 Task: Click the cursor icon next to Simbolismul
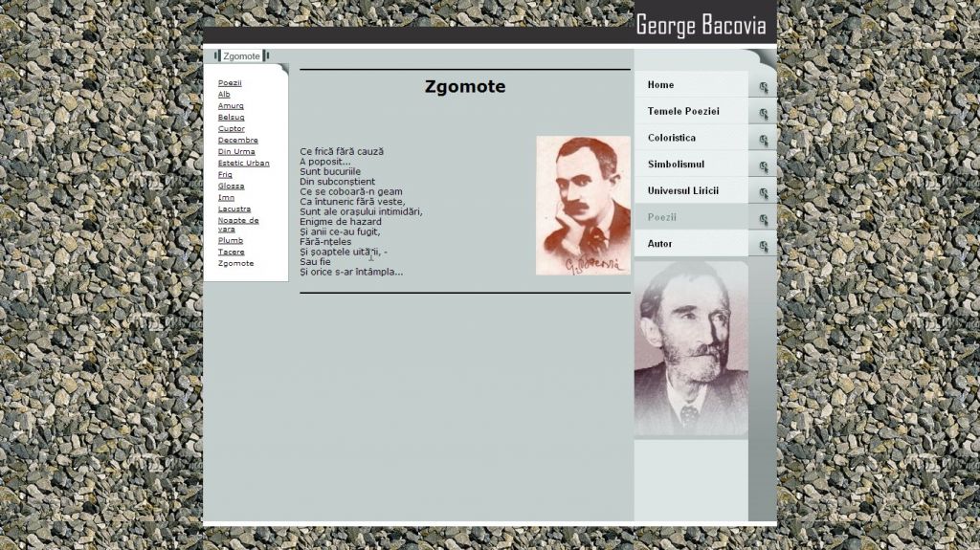(763, 167)
